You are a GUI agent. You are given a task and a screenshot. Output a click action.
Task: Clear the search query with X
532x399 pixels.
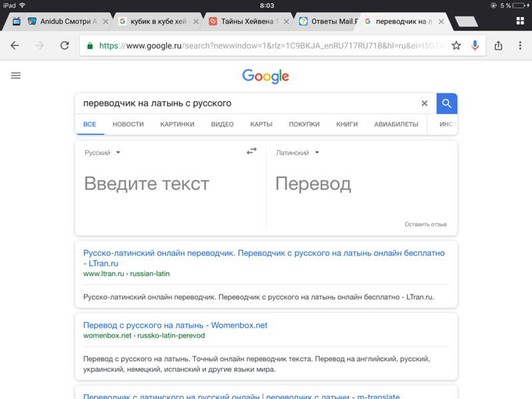pyautogui.click(x=424, y=104)
